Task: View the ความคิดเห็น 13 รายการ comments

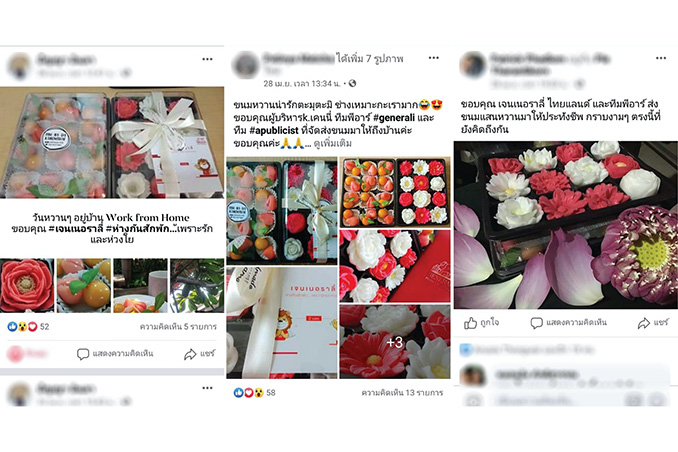Action: (x=402, y=392)
